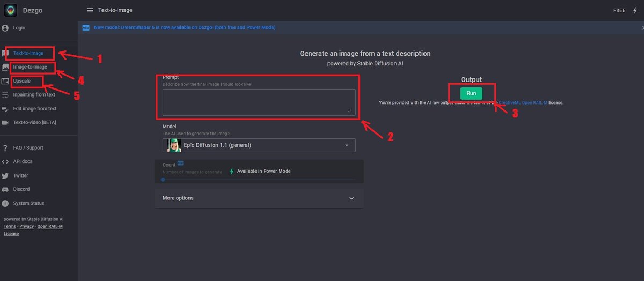Click the powered by Stable Diffusion AI subtitle
Screen dimensions: 644x281
[x=365, y=63]
